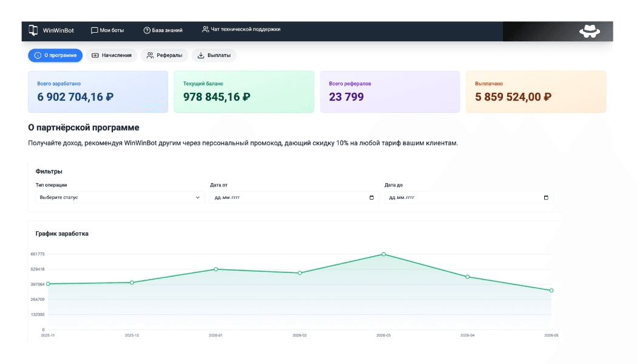Click the download icon on Выплаты tab
This screenshot has height=364, width=637.
coord(201,55)
